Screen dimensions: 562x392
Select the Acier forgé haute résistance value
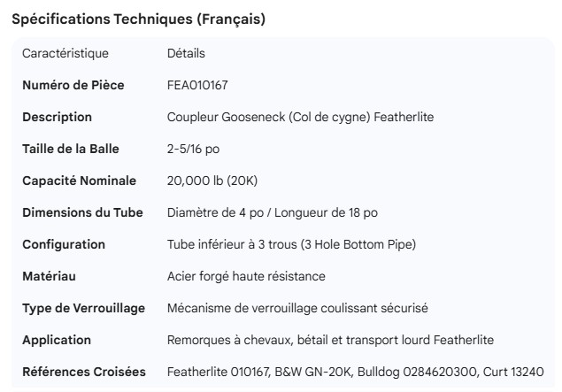[x=246, y=276]
